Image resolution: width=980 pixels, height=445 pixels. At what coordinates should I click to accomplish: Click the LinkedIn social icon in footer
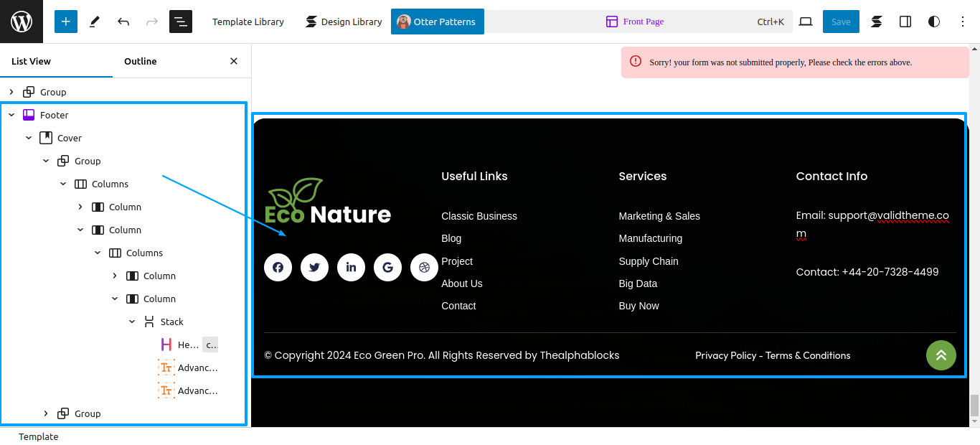pos(351,268)
